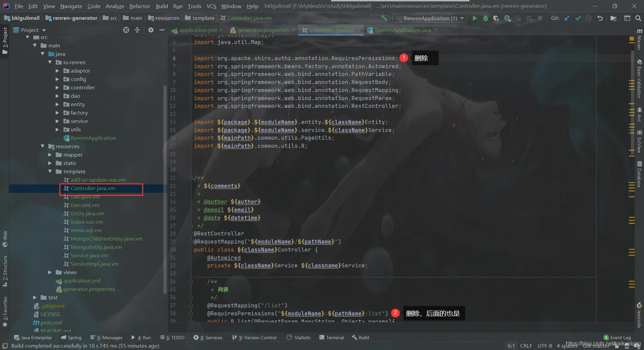Expand the mapper folder
The image size is (644, 350).
tap(50, 155)
